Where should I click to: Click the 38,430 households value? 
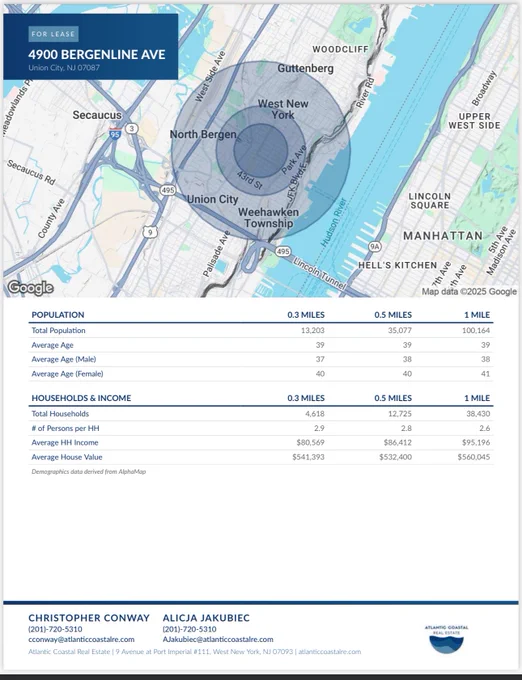click(x=478, y=414)
